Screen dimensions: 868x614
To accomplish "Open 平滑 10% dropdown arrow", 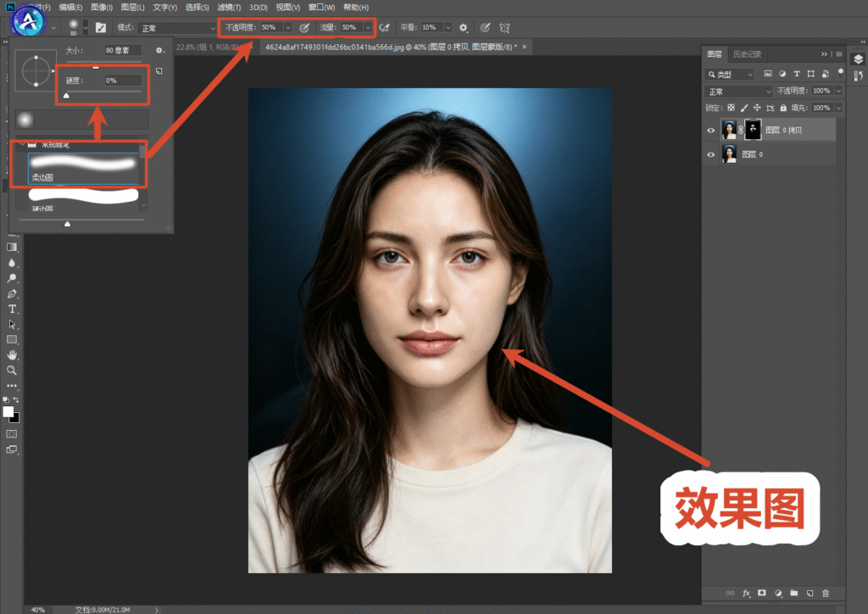I will [x=448, y=27].
